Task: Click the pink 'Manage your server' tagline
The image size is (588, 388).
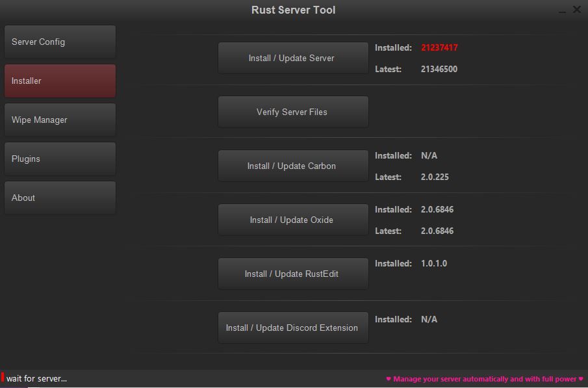Action: click(485, 379)
